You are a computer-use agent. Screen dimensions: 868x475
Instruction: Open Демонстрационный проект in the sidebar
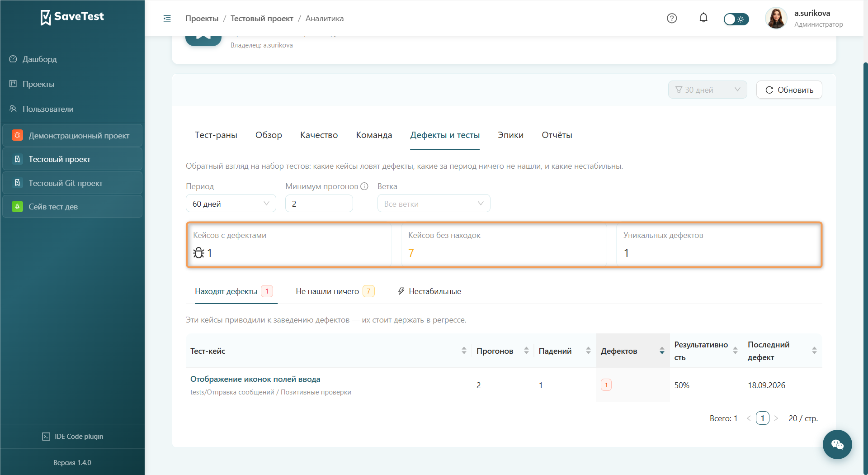tap(72, 135)
